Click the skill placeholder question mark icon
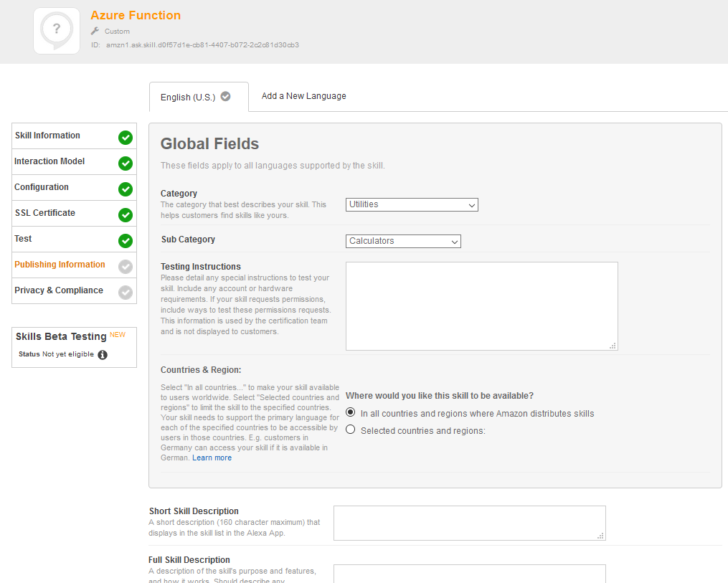This screenshot has height=583, width=728. [57, 31]
